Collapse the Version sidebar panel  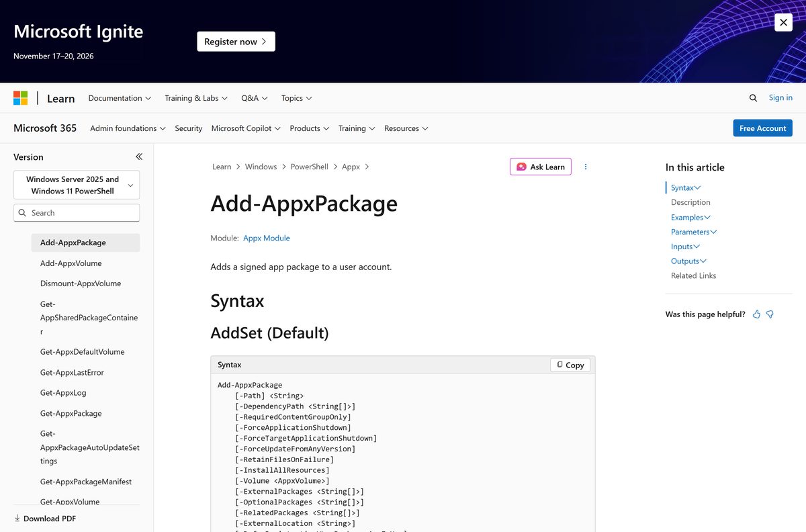point(139,157)
